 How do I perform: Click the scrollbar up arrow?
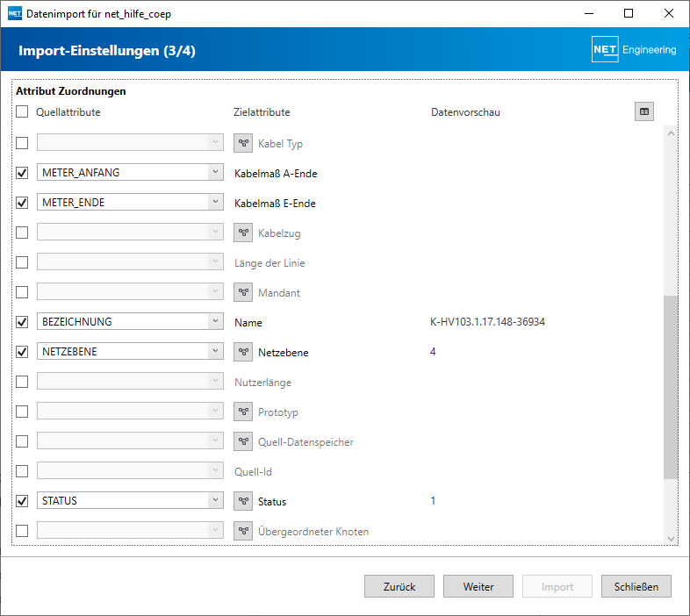671,133
